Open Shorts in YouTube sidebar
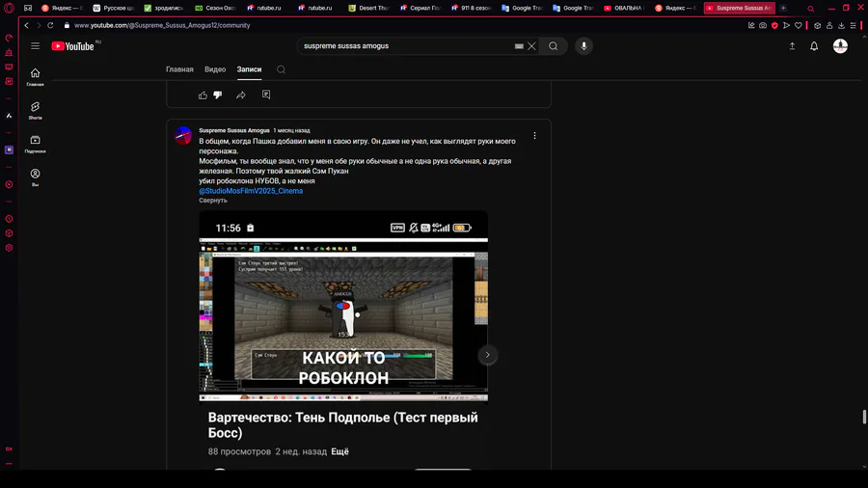The height and width of the screenshot is (488, 868). (x=35, y=110)
